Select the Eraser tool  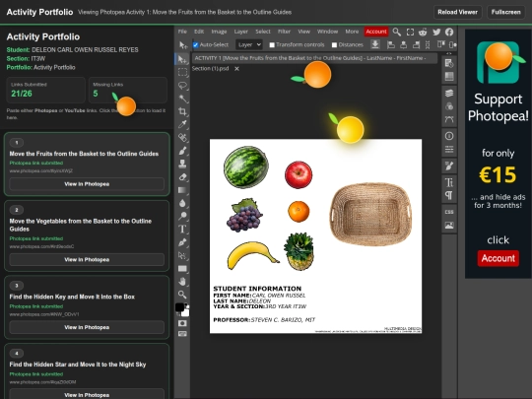pos(182,176)
